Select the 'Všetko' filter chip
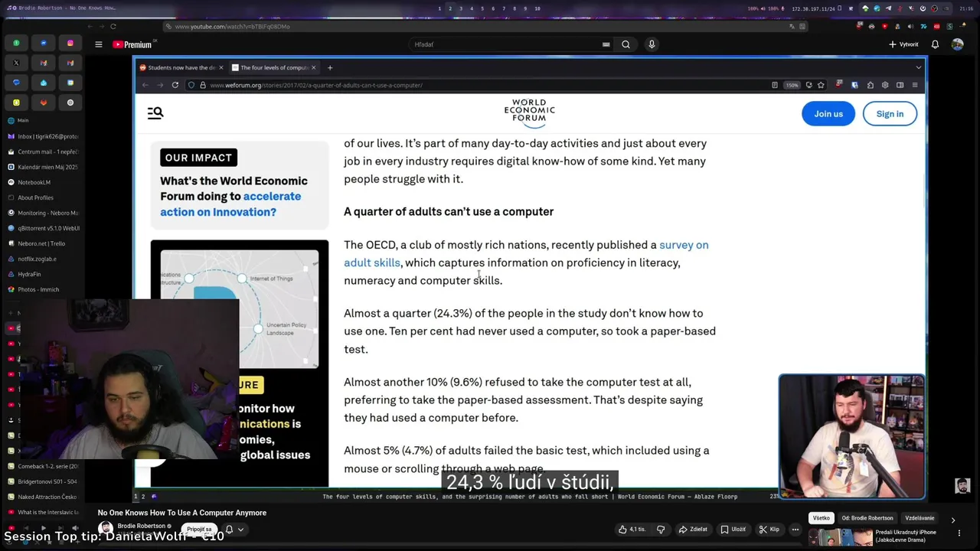The width and height of the screenshot is (980, 551). coord(822,518)
